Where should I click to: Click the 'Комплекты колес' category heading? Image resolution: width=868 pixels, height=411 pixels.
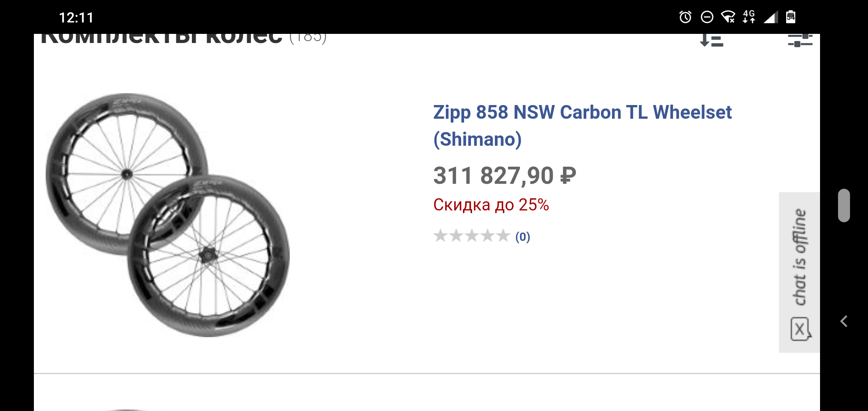point(162,38)
